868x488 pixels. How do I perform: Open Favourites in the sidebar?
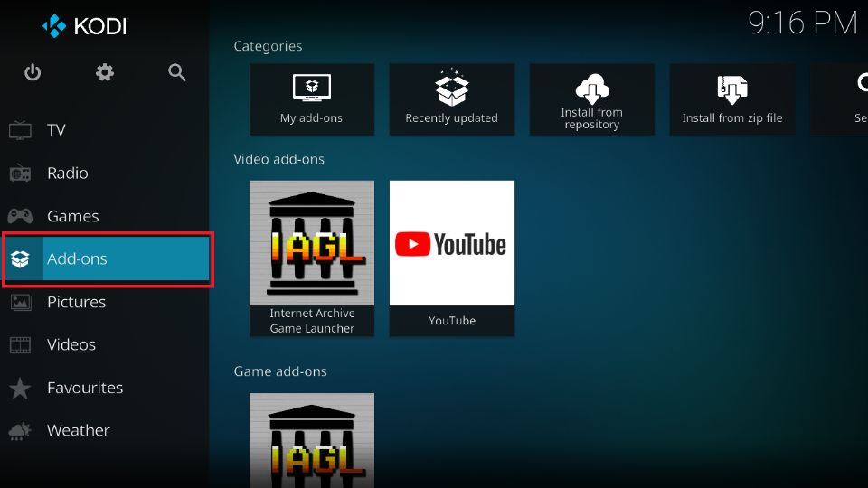105,388
